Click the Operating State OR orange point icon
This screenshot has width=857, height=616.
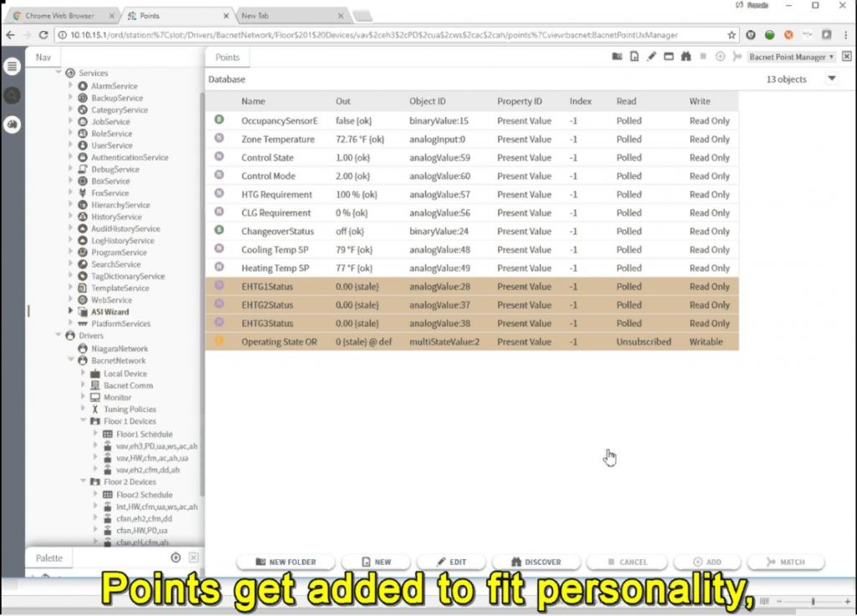click(x=219, y=341)
